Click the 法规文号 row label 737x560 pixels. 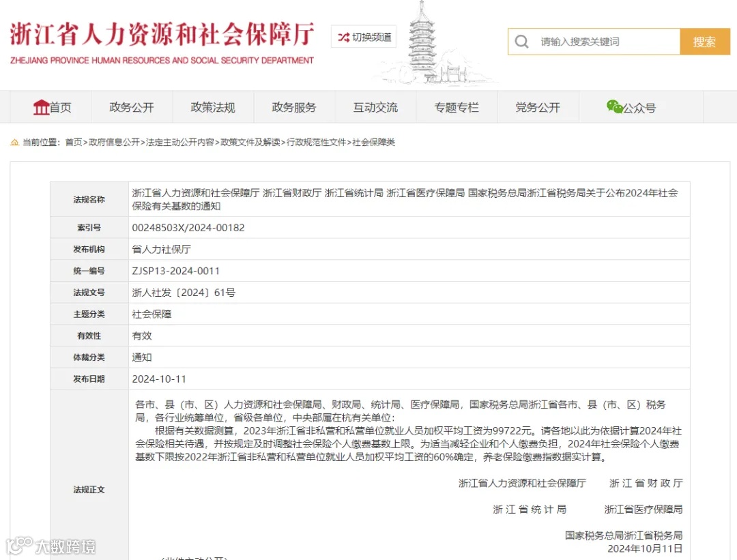pos(89,293)
